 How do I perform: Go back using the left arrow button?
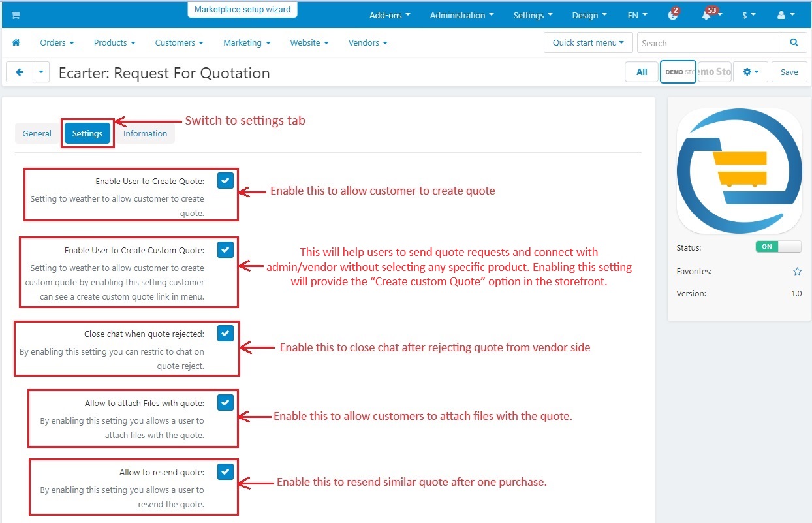point(19,72)
